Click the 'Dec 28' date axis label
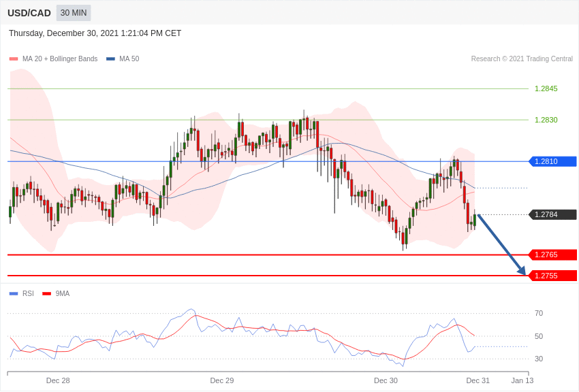This screenshot has width=579, height=392. pyautogui.click(x=58, y=380)
